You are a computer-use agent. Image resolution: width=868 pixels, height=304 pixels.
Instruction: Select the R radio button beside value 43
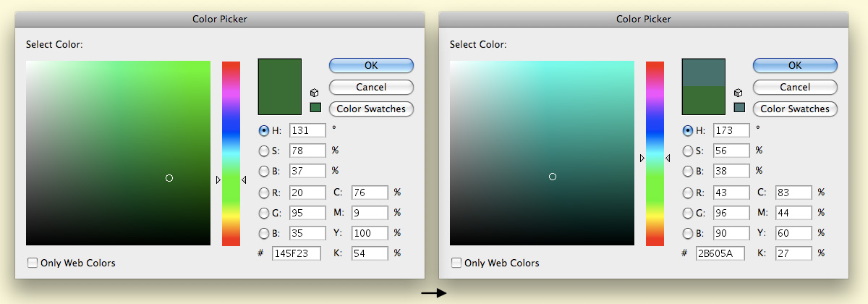coord(688,193)
